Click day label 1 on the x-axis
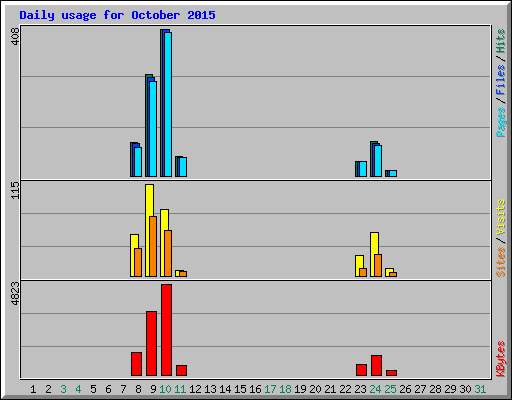This screenshot has height=400, width=512. point(33,389)
